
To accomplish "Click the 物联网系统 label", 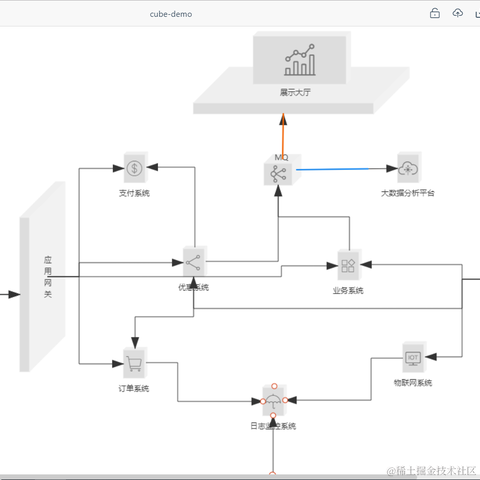I will pos(413,383).
